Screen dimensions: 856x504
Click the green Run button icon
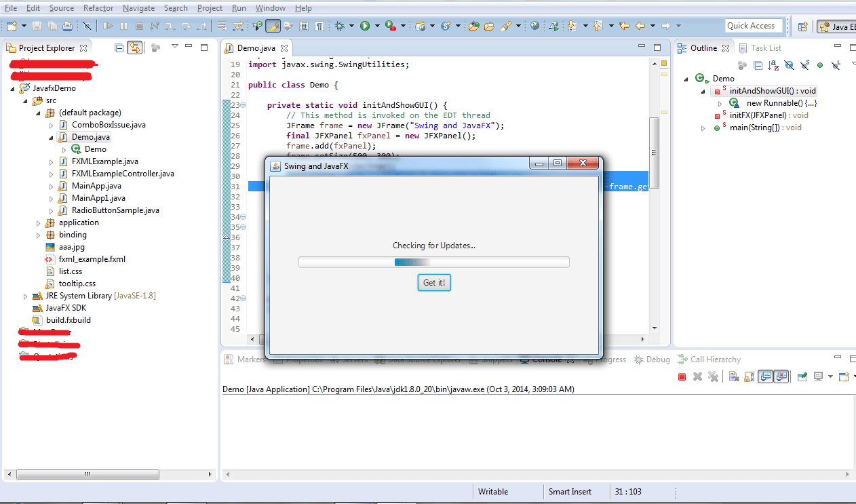click(365, 26)
